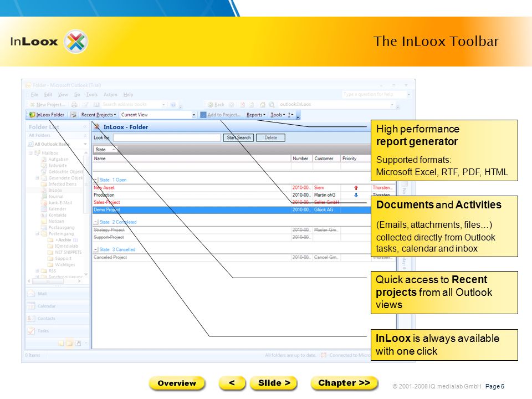Collapse the State: 2 Completed group
532x399 pixels.
point(96,222)
